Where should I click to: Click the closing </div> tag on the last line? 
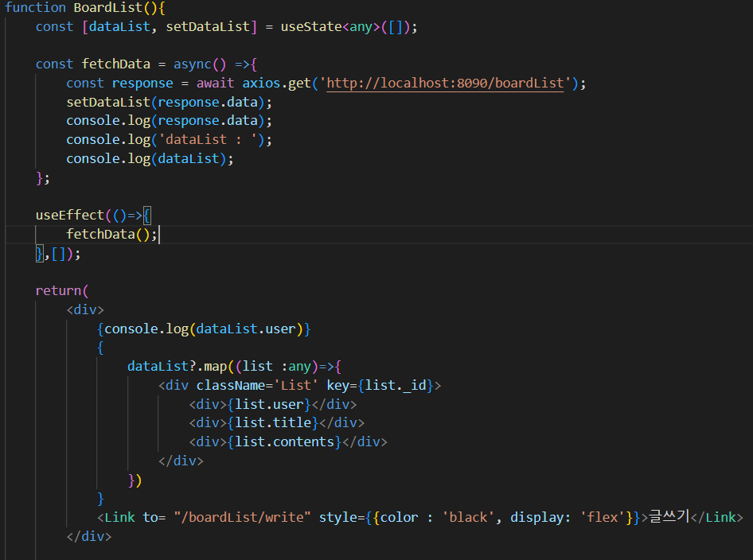(x=89, y=536)
